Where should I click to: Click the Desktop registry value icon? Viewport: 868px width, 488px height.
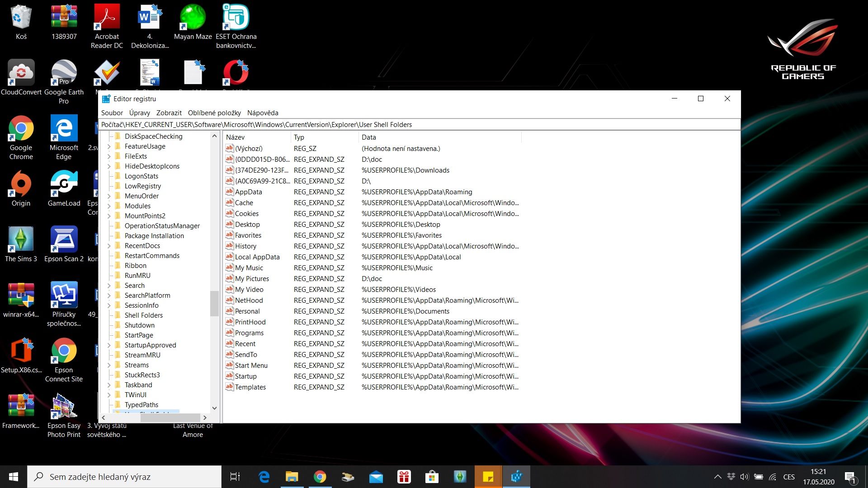229,224
